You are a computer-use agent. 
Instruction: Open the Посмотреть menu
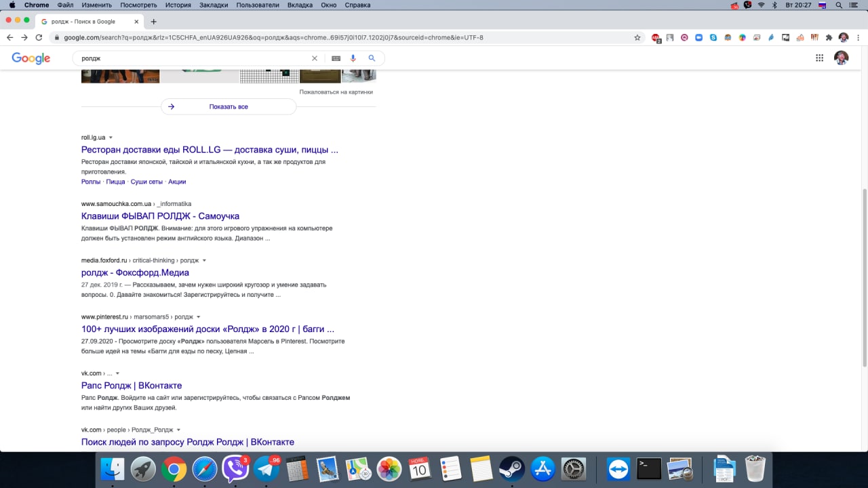138,5
